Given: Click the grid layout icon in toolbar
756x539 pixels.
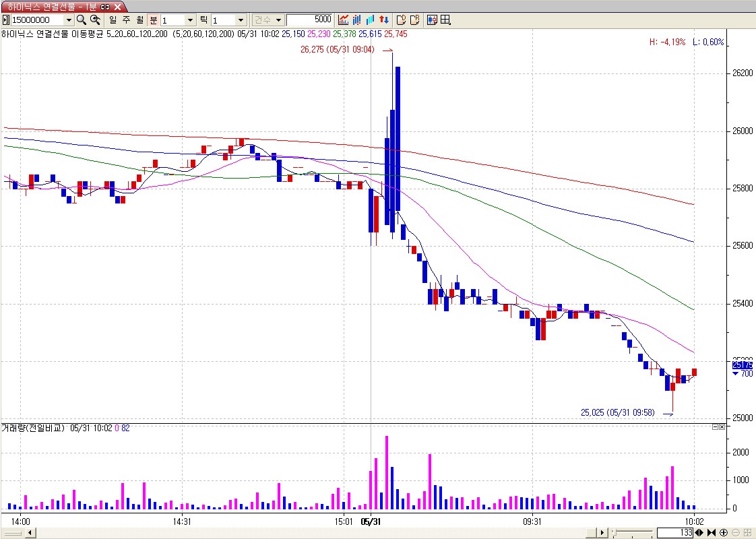Looking at the screenshot, I should pyautogui.click(x=445, y=20).
